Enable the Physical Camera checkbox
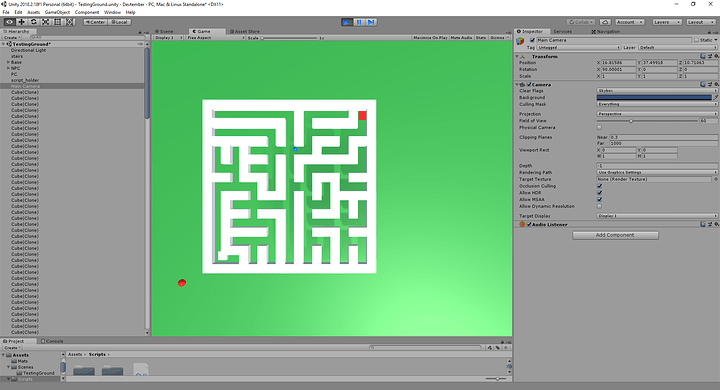This screenshot has width=720, height=390. click(x=599, y=127)
